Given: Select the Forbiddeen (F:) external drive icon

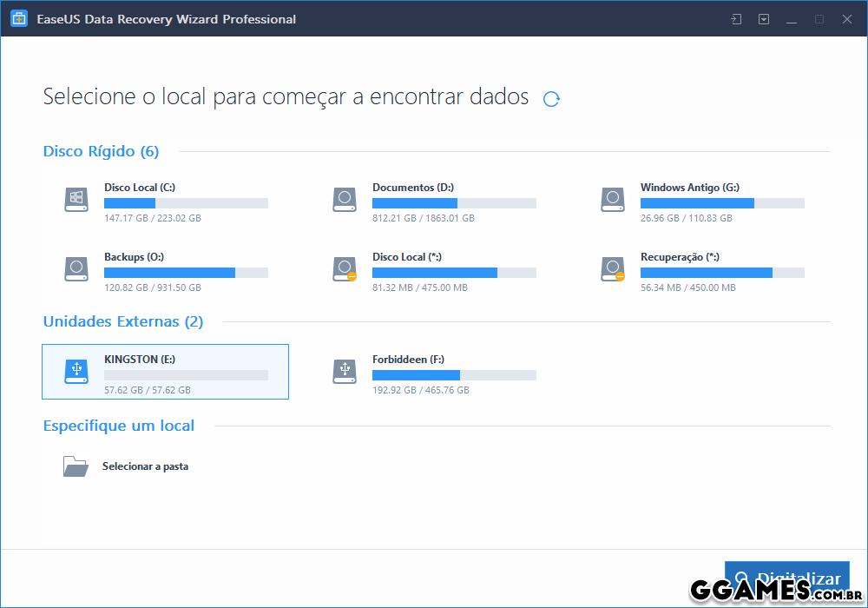Looking at the screenshot, I should click(345, 372).
